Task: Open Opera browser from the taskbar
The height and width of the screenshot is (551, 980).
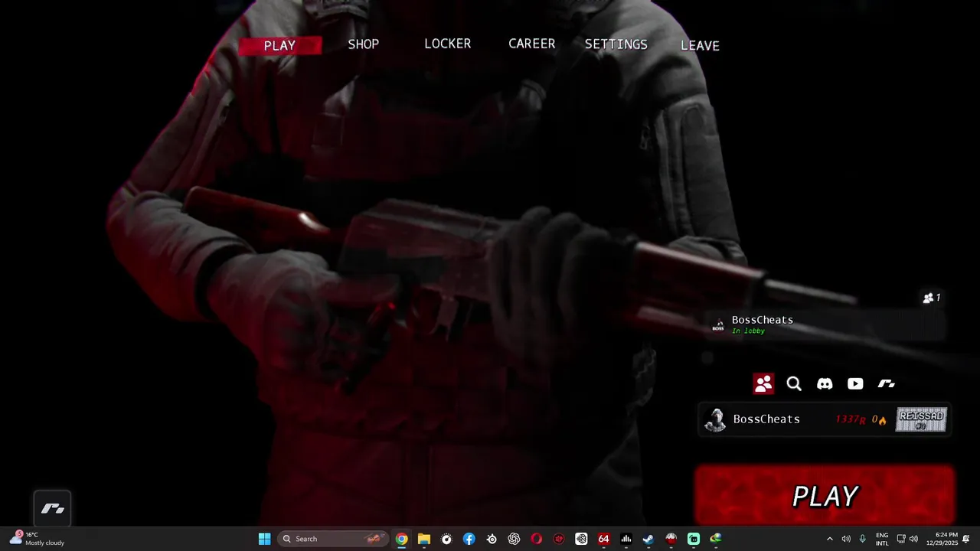Action: point(537,539)
